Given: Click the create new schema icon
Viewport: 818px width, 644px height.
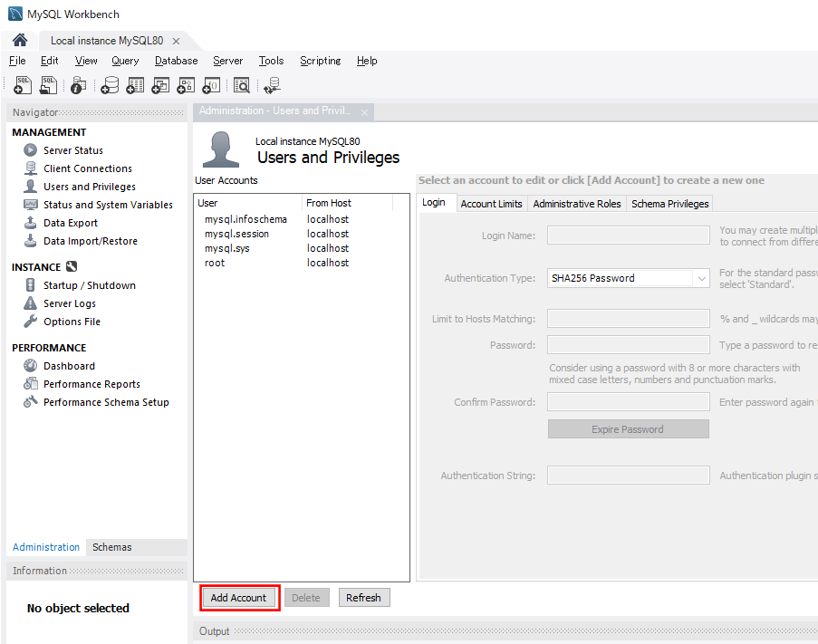Looking at the screenshot, I should [110, 85].
